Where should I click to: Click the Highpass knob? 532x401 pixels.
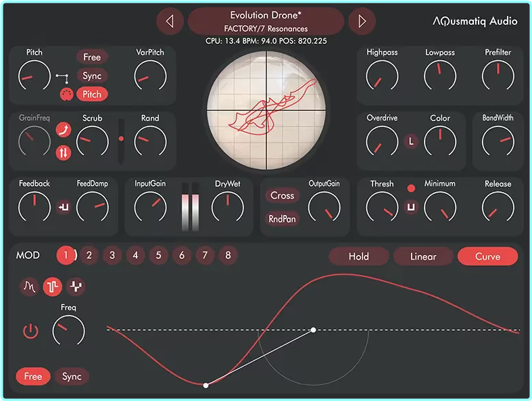[x=382, y=76]
